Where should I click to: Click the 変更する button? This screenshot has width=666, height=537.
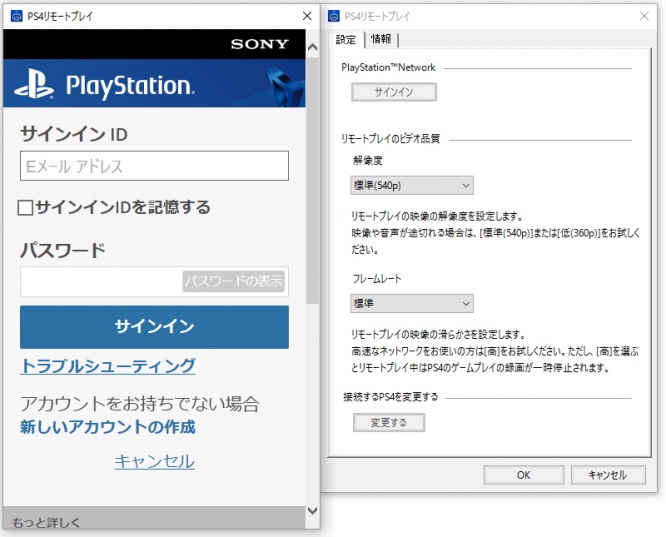tap(389, 422)
